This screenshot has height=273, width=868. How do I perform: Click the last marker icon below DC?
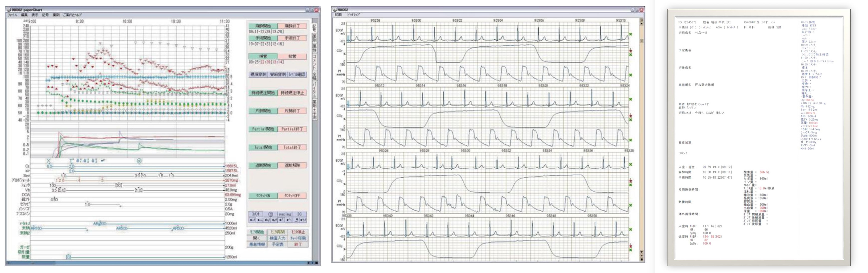pos(303,220)
